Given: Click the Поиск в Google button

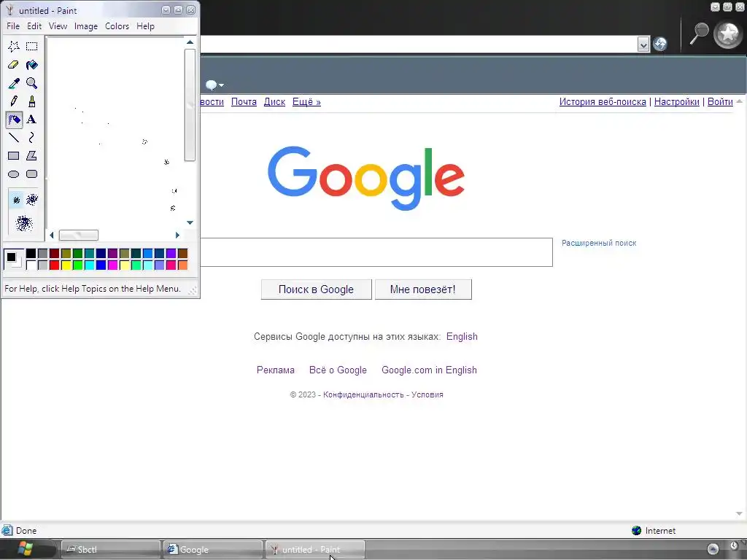Looking at the screenshot, I should [317, 289].
